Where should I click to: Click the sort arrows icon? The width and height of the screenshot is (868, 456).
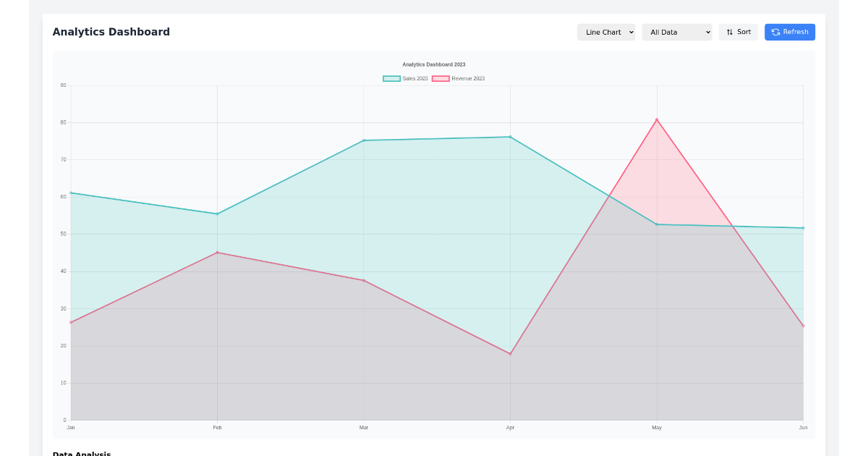click(730, 32)
